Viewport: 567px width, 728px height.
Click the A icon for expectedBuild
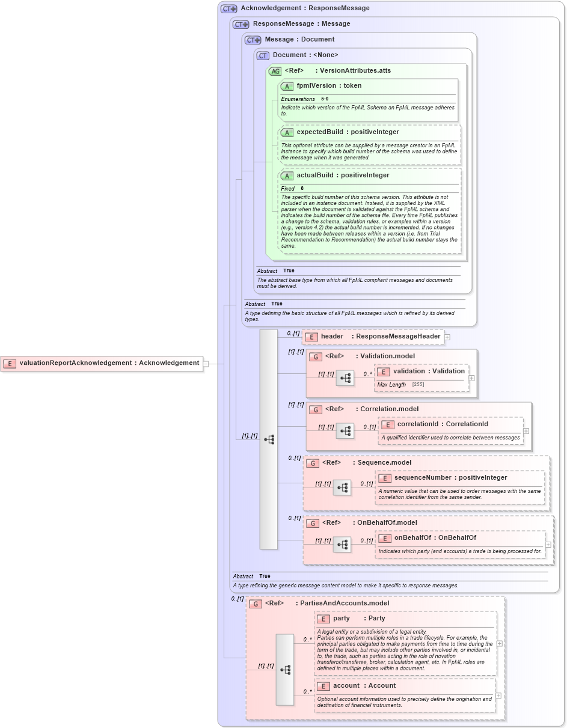point(287,132)
